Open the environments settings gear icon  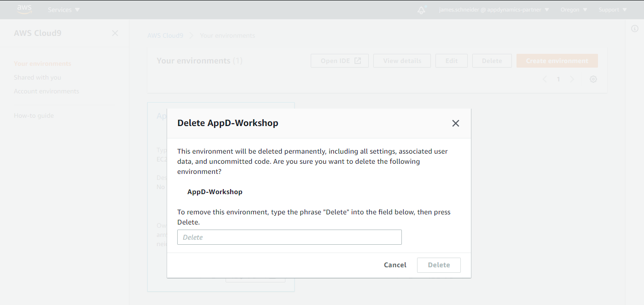tap(593, 79)
